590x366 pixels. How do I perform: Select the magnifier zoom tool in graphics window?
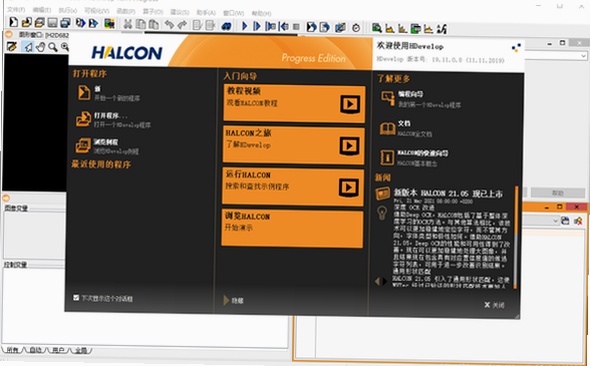pyautogui.click(x=53, y=47)
